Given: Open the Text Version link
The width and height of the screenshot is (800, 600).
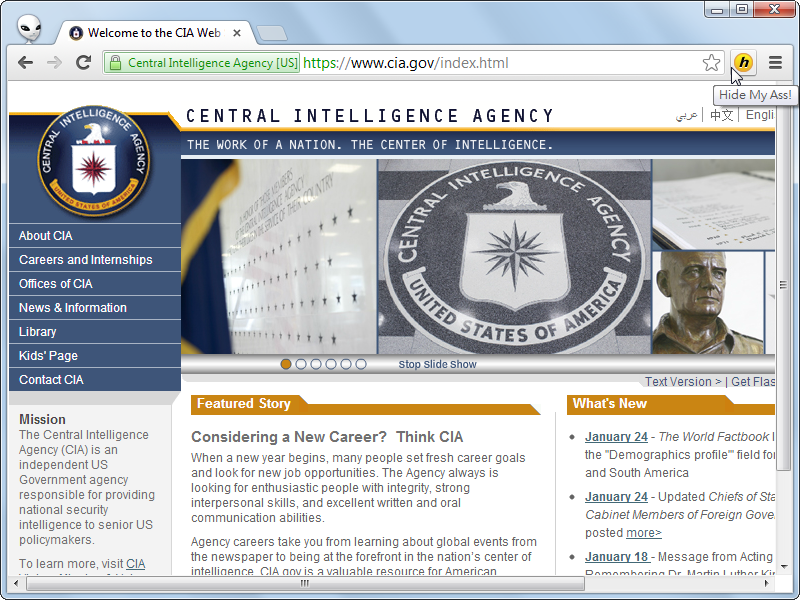Looking at the screenshot, I should point(683,382).
